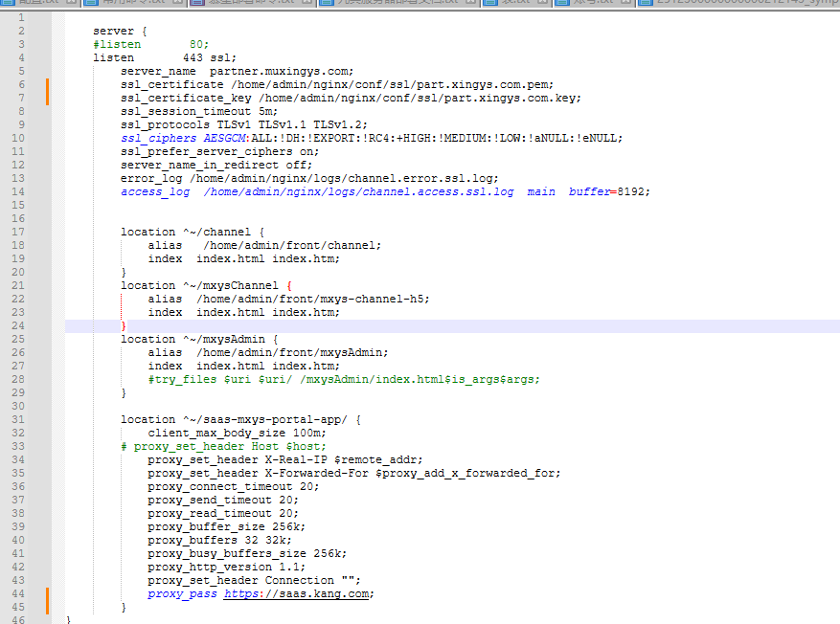Click the 'AESGCM' cipher text
The image size is (840, 624).
click(x=224, y=138)
